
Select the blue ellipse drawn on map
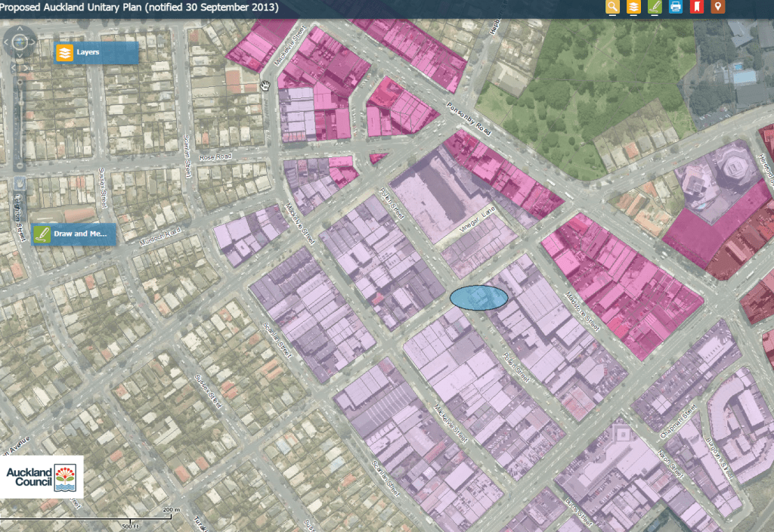[478, 298]
